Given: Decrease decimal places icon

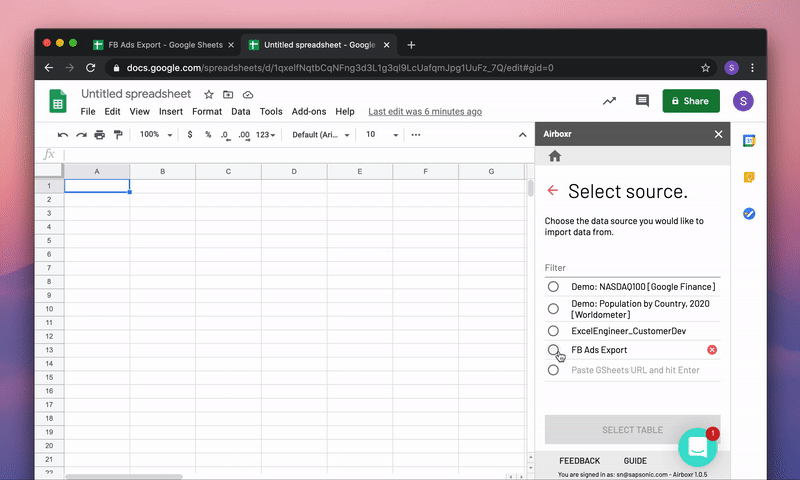Looking at the screenshot, I should [x=225, y=135].
